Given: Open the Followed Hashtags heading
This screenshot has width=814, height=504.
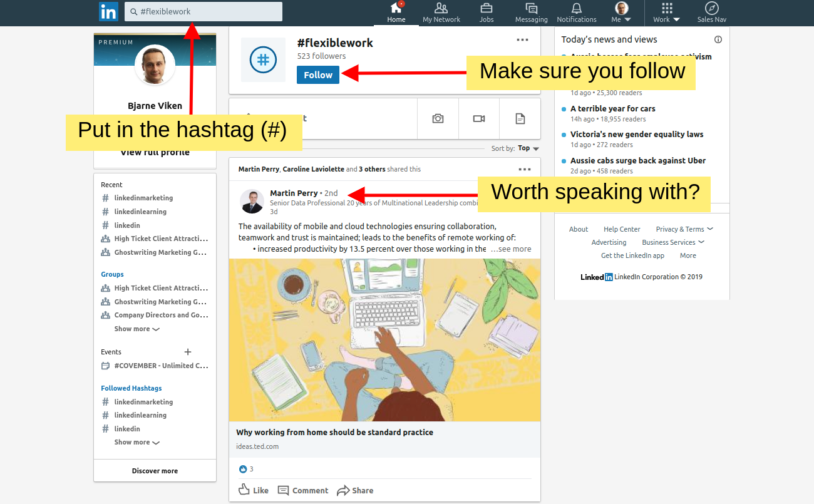Looking at the screenshot, I should (x=131, y=388).
